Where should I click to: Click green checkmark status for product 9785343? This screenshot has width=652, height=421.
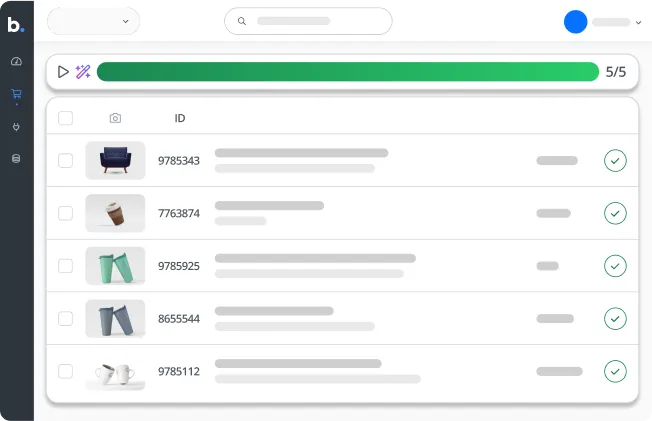615,160
